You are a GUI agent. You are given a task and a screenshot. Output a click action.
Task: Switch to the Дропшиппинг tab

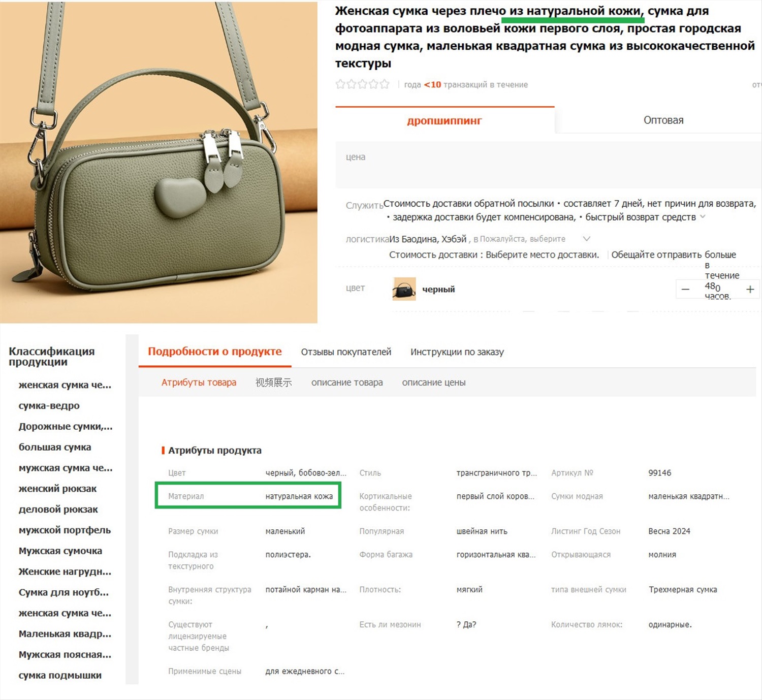point(444,120)
